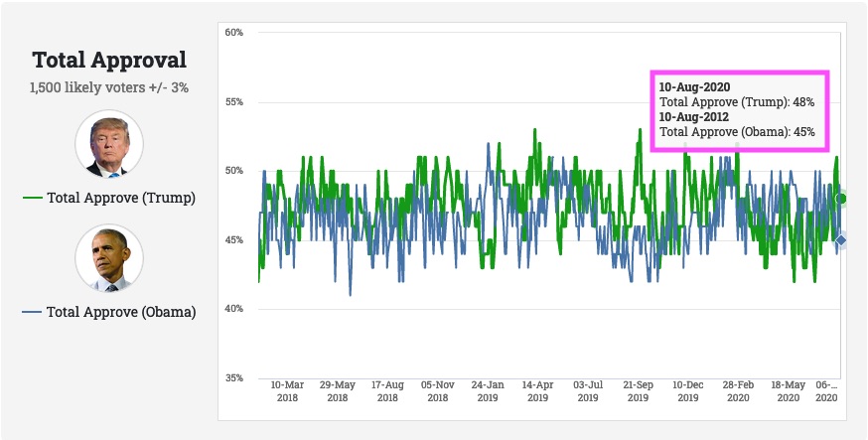Select the green Trump data point marker

coord(841,199)
